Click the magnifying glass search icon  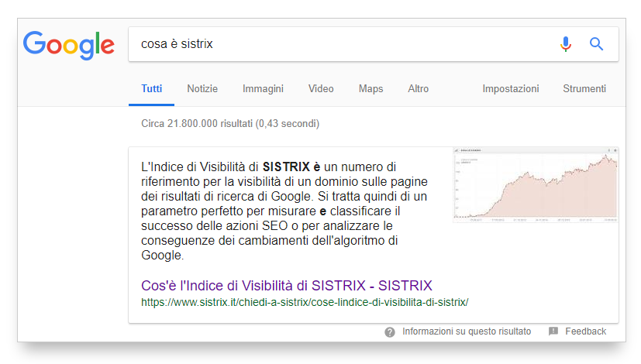tap(596, 44)
